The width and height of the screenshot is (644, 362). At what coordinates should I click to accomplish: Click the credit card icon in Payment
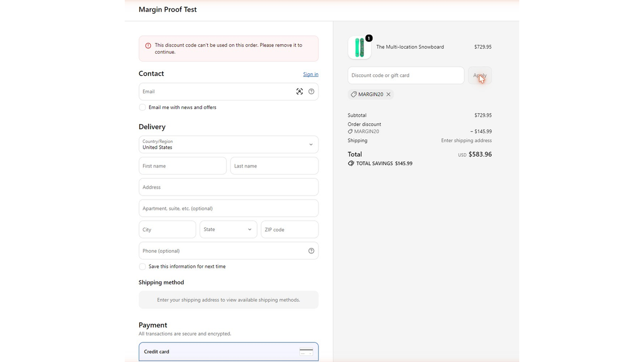306,351
